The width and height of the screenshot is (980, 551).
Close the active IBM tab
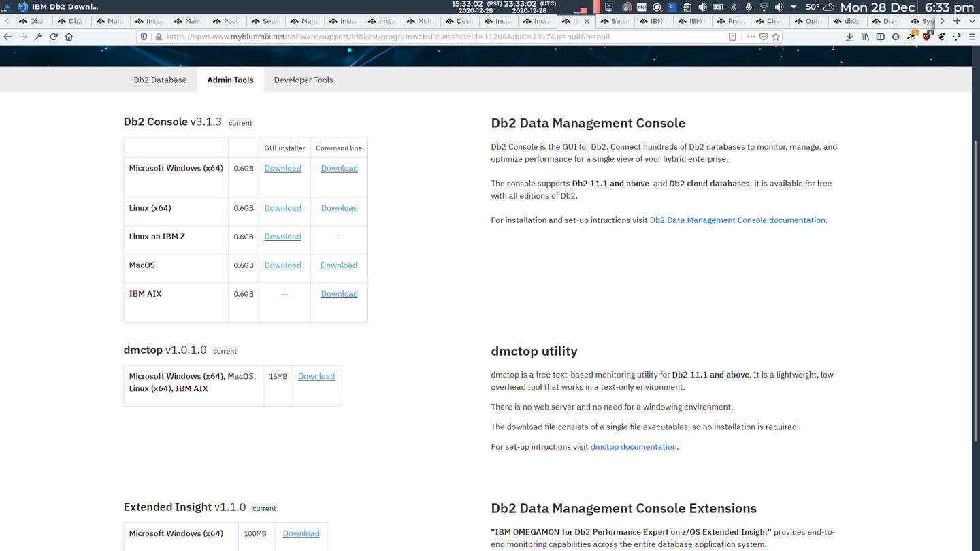click(587, 21)
